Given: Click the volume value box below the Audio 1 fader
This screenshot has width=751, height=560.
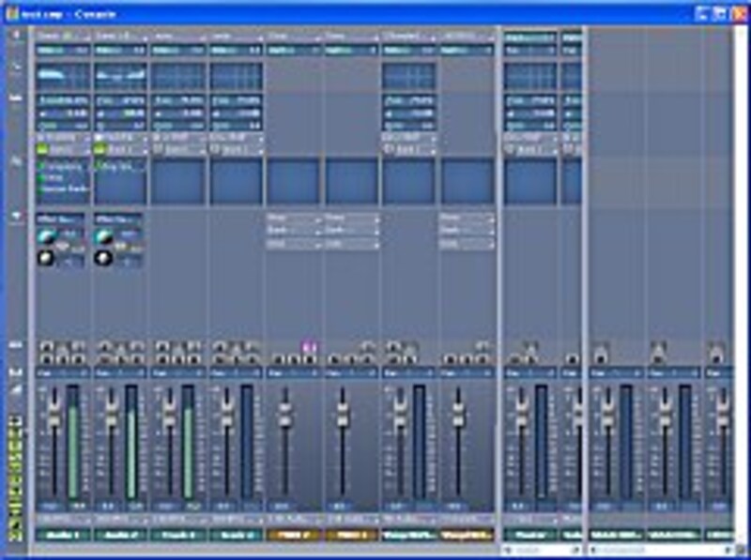Looking at the screenshot, I should pos(51,506).
